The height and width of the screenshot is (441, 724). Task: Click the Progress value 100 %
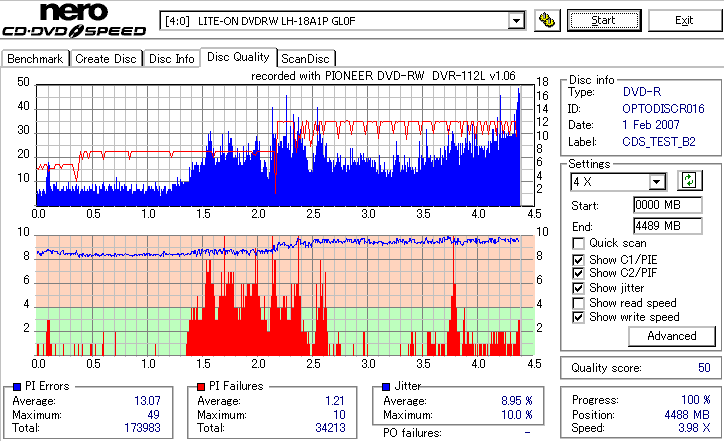coord(696,400)
